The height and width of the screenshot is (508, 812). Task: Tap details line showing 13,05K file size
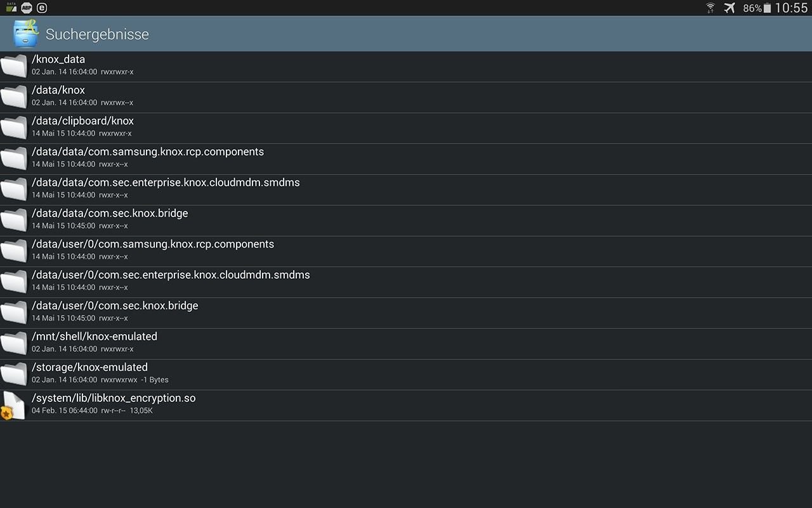click(92, 411)
